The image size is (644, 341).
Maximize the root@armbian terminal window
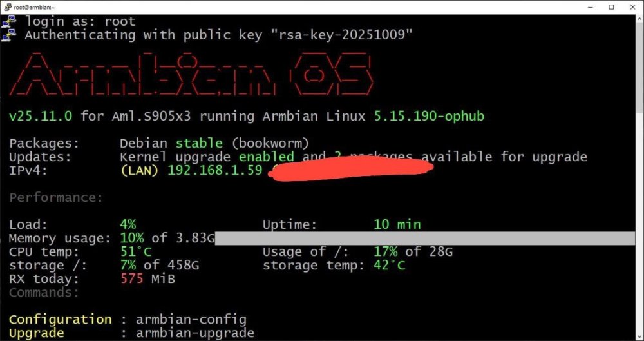(x=611, y=7)
